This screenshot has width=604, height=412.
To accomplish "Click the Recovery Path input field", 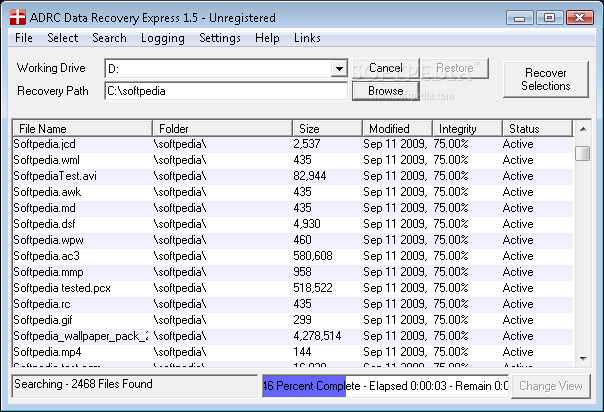I will click(226, 91).
